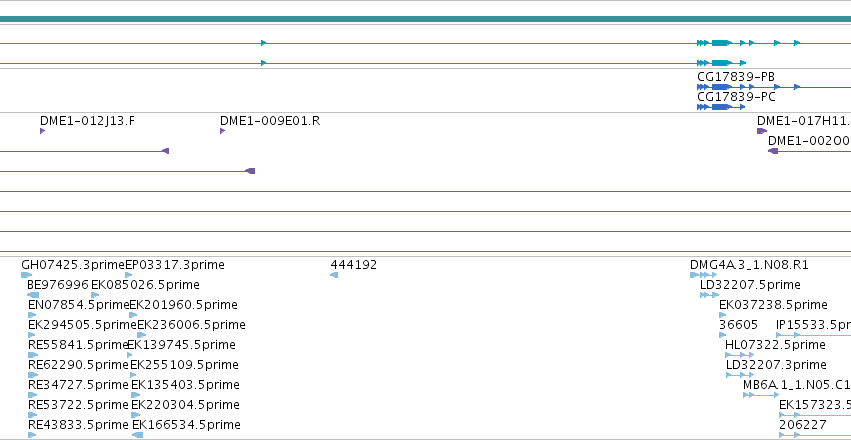Select the EK220304.5prime EST label
The height and width of the screenshot is (440, 851).
[185, 405]
